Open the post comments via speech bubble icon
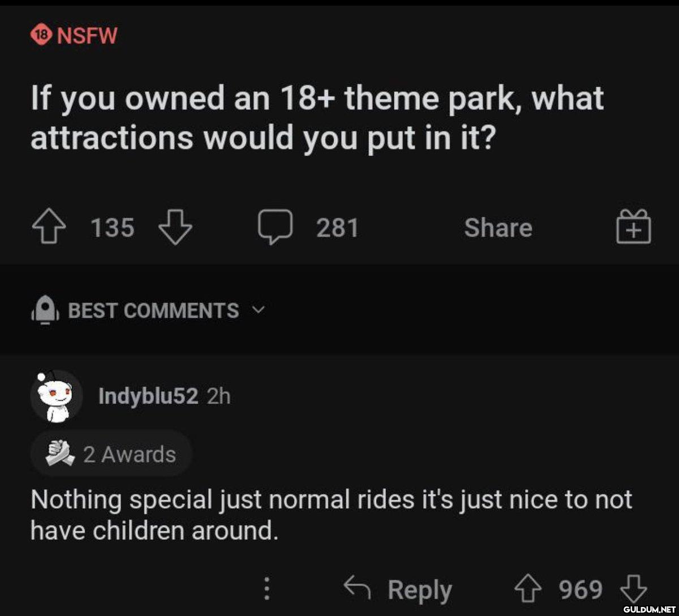This screenshot has width=679, height=616. [276, 229]
